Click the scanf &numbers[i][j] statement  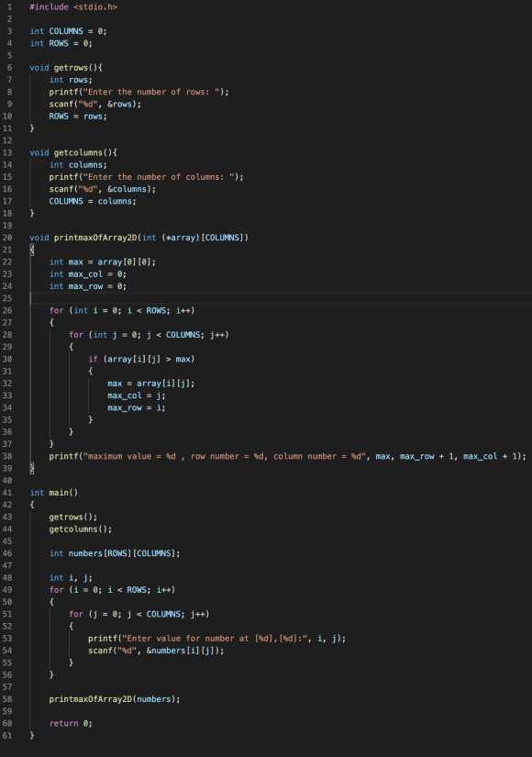click(156, 651)
